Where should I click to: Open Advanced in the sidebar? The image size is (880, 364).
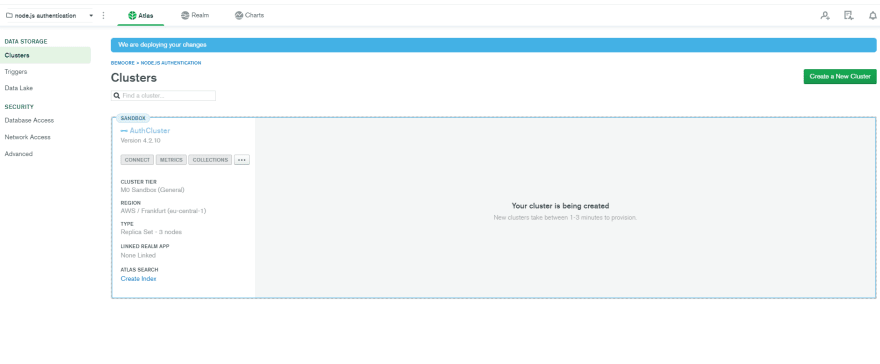(19, 154)
